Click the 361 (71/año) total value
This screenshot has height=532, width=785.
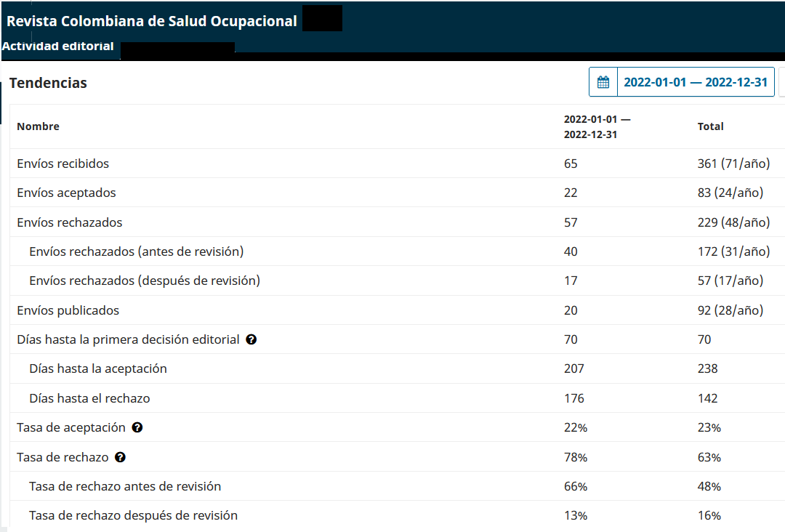(733, 164)
